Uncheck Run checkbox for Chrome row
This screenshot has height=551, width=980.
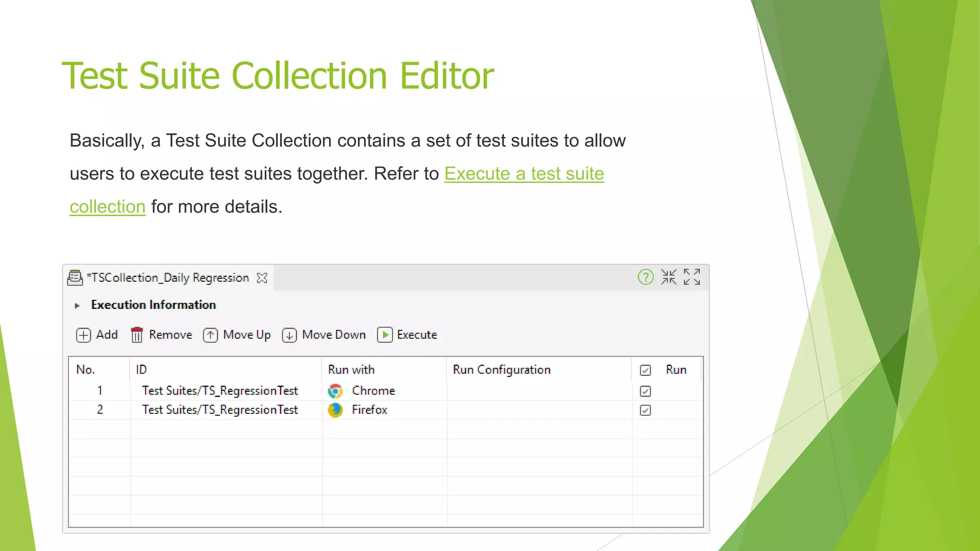point(645,391)
